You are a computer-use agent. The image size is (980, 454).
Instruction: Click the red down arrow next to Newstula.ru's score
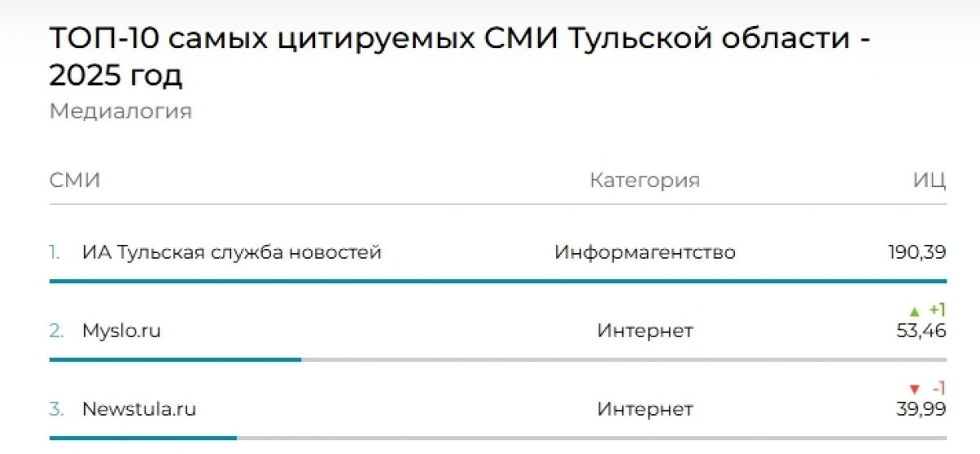tap(915, 389)
